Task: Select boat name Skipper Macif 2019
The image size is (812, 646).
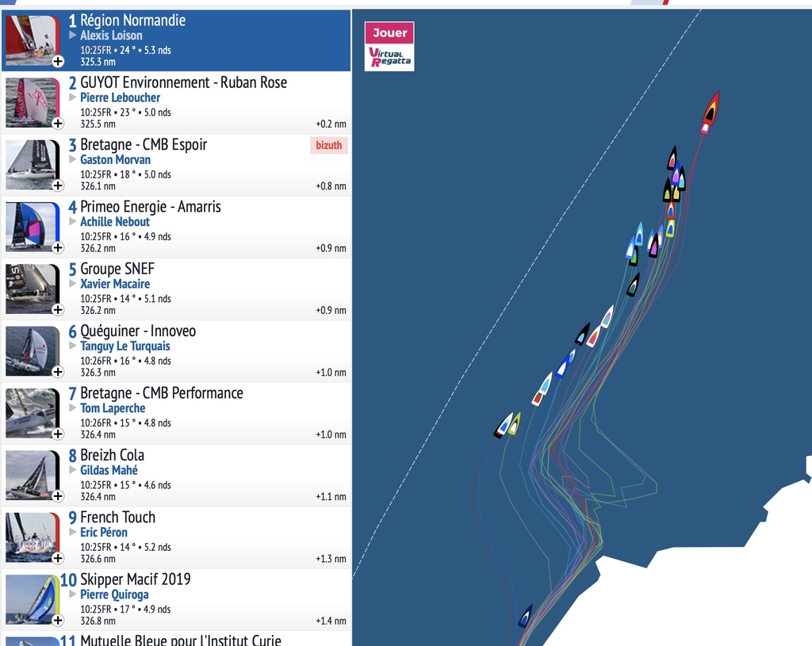Action: pos(135,579)
